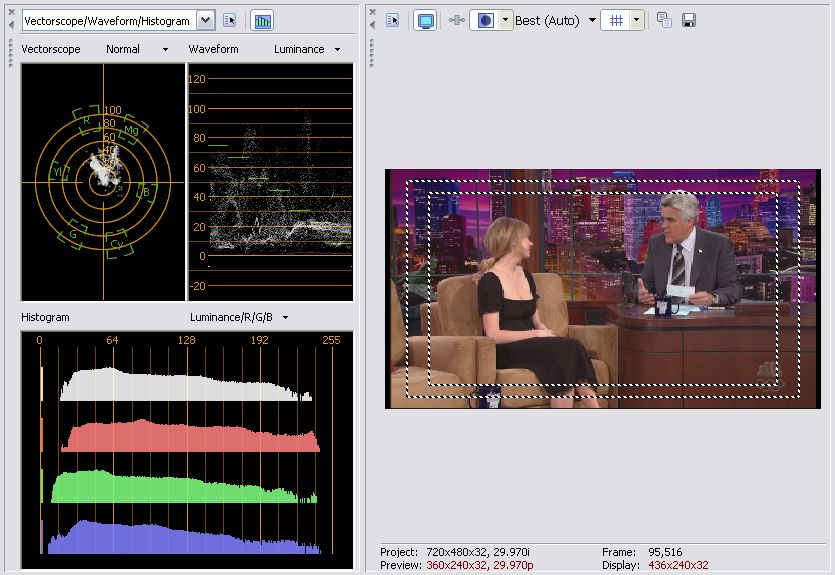Viewport: 835px width, 575px height.
Task: Click the Waveform label
Action: (x=214, y=49)
